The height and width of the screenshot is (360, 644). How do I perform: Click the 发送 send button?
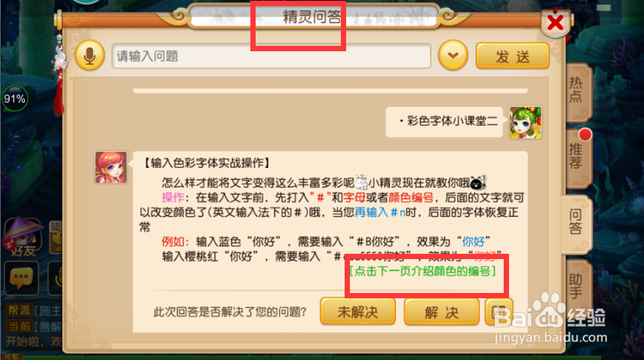(512, 56)
